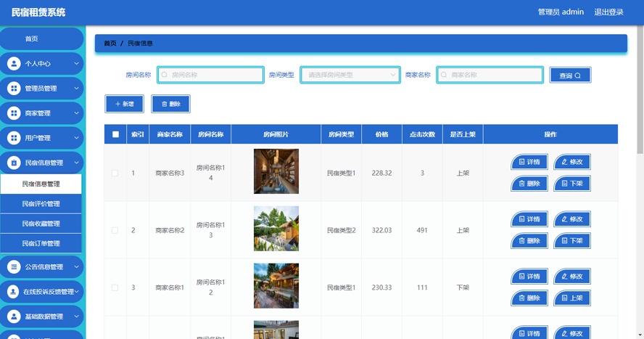
Task: Expand 在线投诉反馈管理 menu chevron
Action: point(76,292)
